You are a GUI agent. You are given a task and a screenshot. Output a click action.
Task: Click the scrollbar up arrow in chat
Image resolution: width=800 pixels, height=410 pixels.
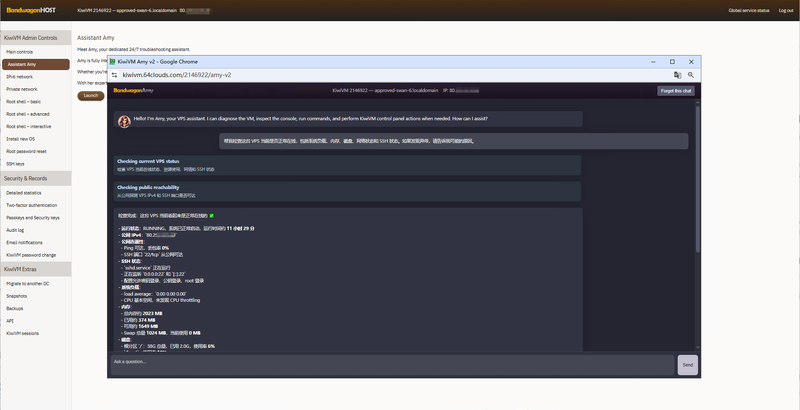[697, 102]
